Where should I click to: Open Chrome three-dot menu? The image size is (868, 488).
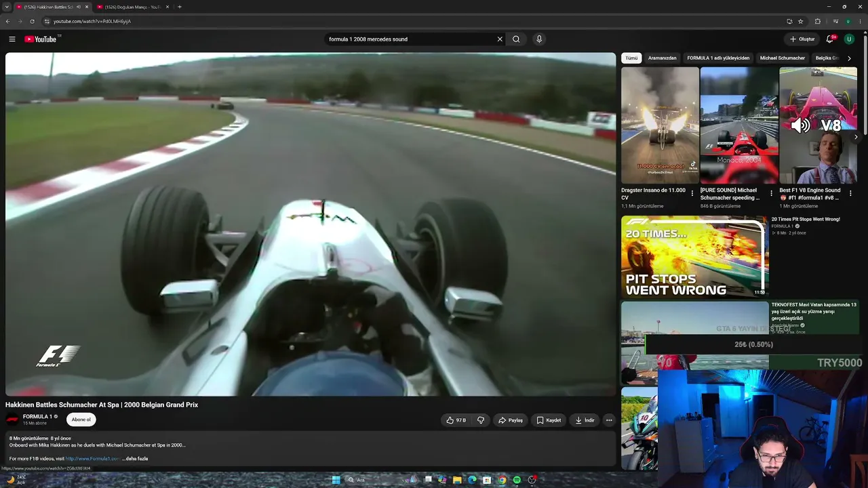pos(861,21)
